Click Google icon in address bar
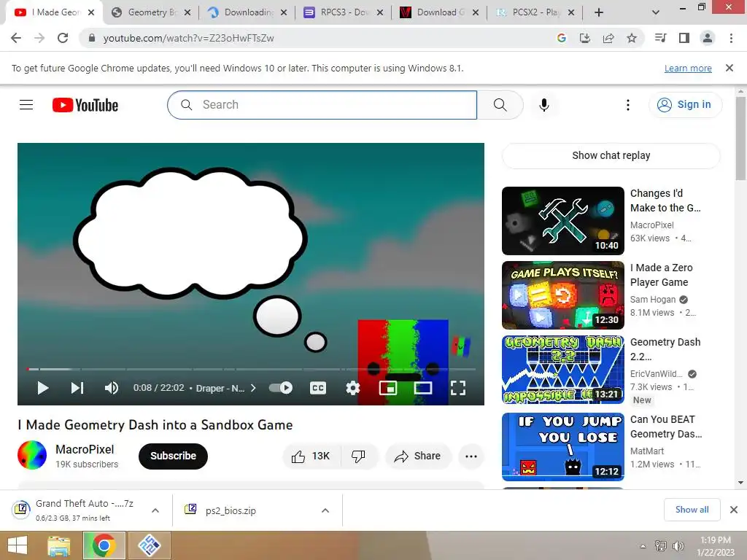The image size is (747, 560). [x=562, y=38]
